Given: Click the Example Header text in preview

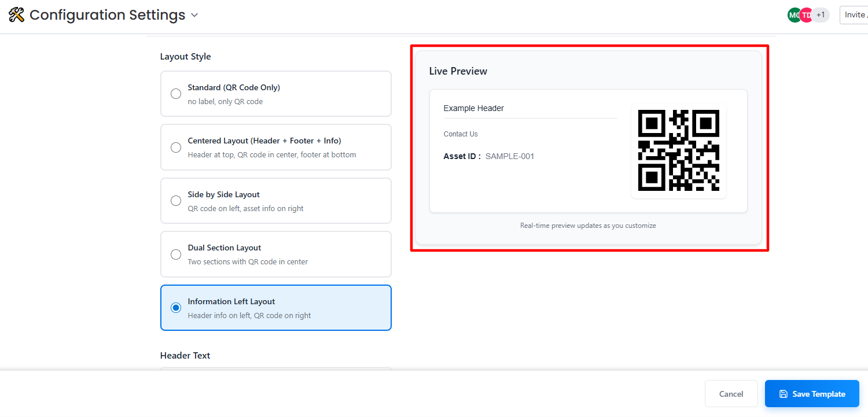Looking at the screenshot, I should click(474, 108).
